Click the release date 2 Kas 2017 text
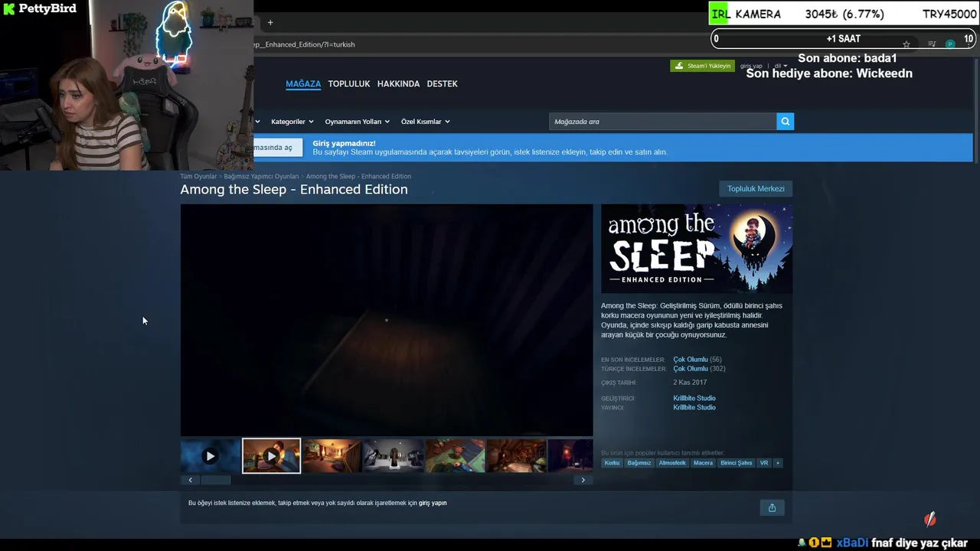 point(690,383)
